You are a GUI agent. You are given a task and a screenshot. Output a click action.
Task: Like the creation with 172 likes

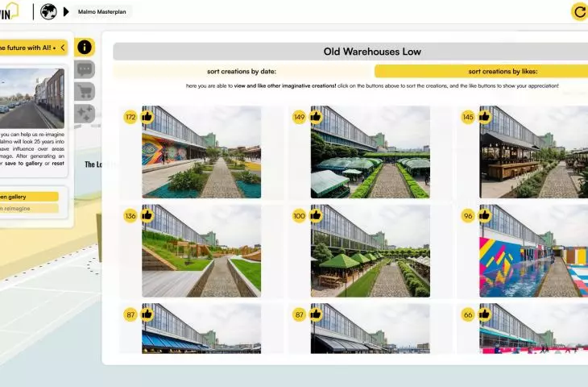[x=147, y=117]
